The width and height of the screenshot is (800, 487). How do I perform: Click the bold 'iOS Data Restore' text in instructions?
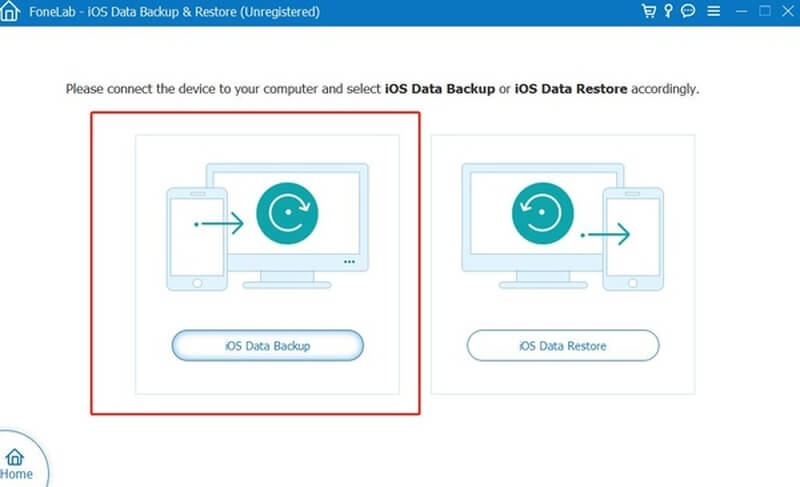571,89
